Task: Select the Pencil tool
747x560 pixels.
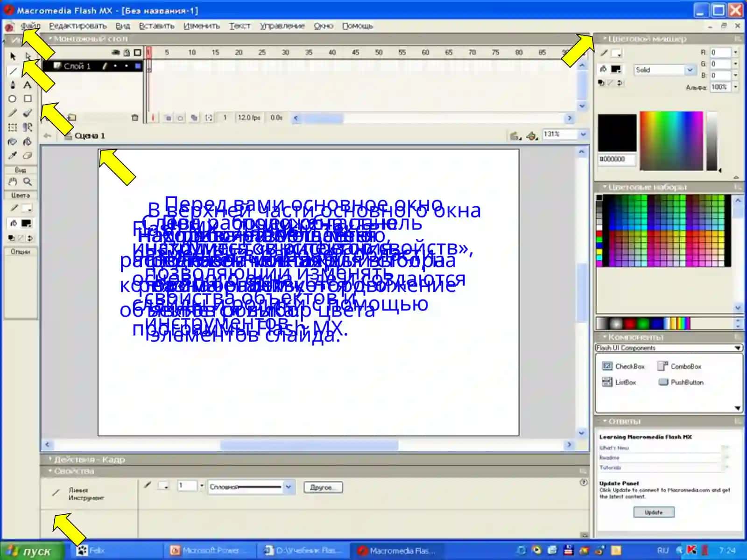Action: pos(13,113)
